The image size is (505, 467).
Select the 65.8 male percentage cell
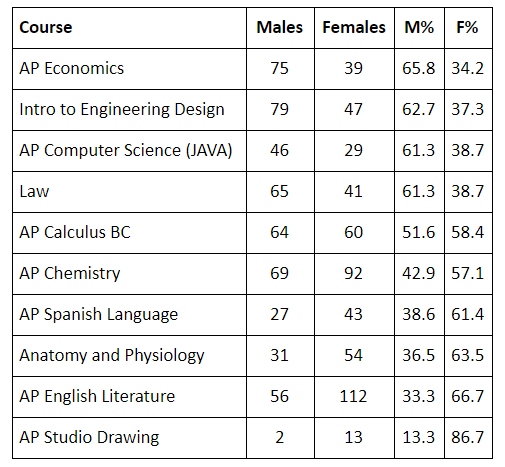tap(419, 69)
